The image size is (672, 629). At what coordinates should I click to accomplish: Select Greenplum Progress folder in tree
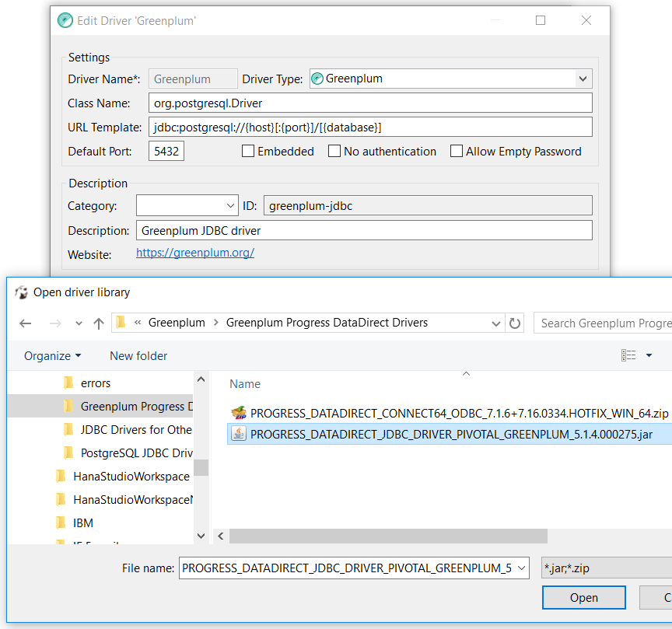click(x=137, y=406)
